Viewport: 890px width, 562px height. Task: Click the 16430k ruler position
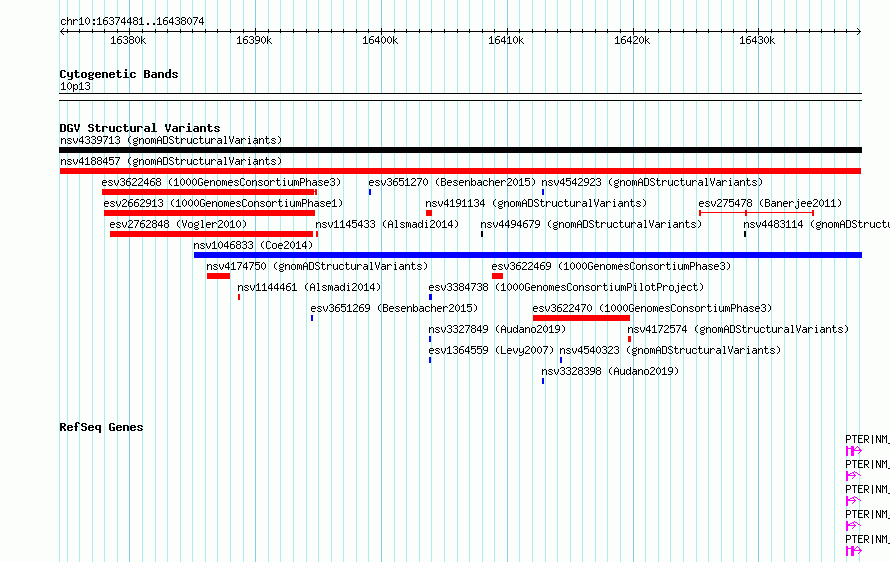[x=757, y=40]
